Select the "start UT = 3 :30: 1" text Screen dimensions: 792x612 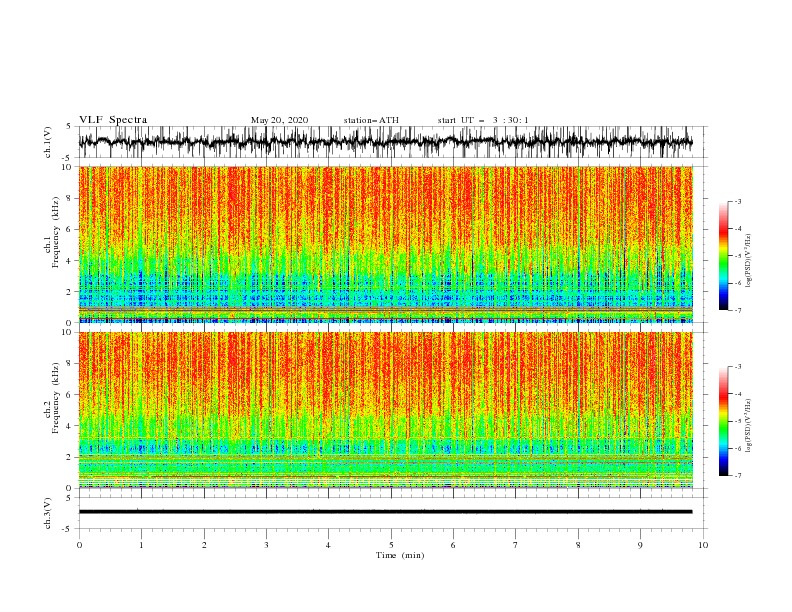[483, 120]
